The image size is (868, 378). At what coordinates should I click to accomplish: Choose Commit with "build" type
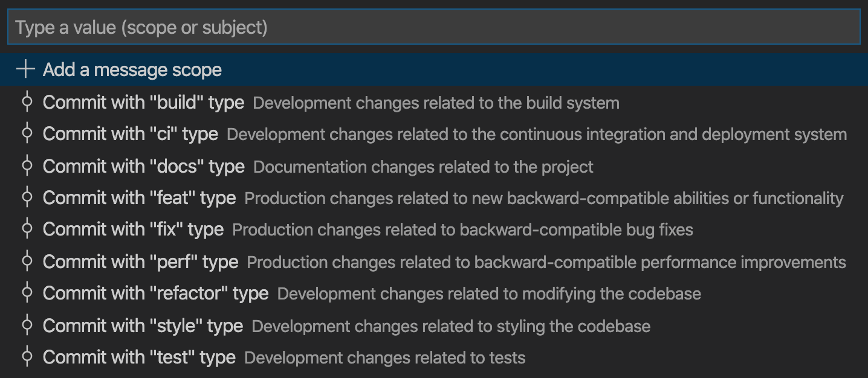click(x=143, y=102)
